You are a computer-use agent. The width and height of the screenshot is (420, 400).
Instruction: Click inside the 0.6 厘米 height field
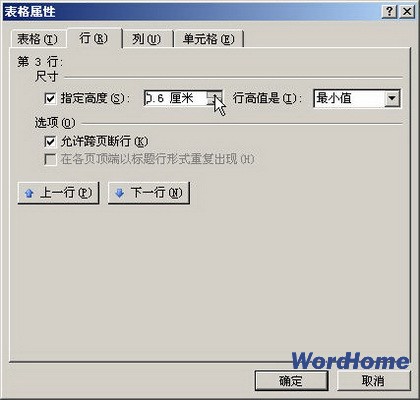(176, 98)
